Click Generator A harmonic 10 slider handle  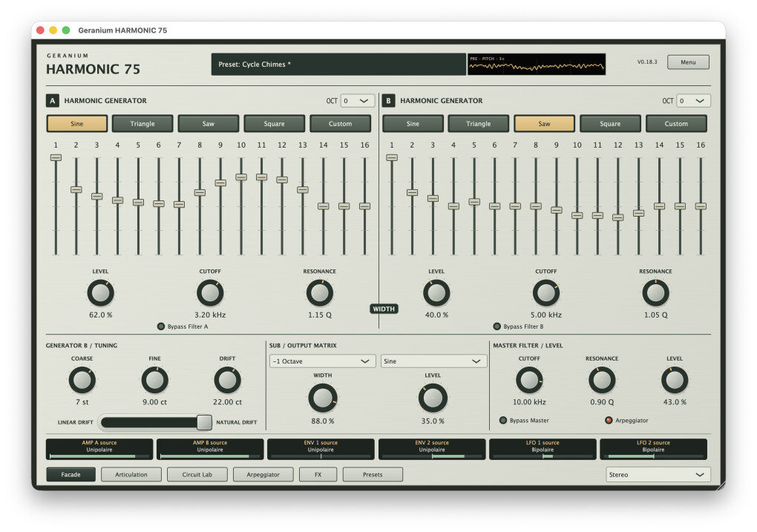(x=241, y=177)
